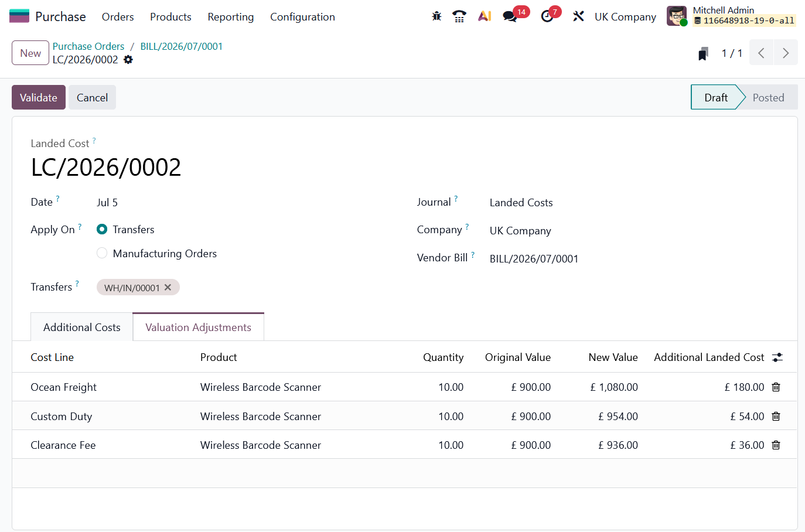Edit the LC/2026/0002 name field

106,168
